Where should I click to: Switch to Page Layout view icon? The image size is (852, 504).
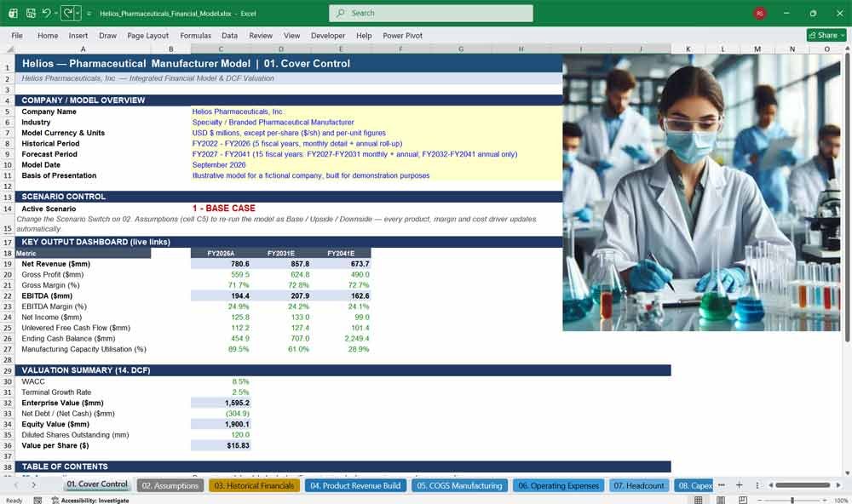point(721,500)
